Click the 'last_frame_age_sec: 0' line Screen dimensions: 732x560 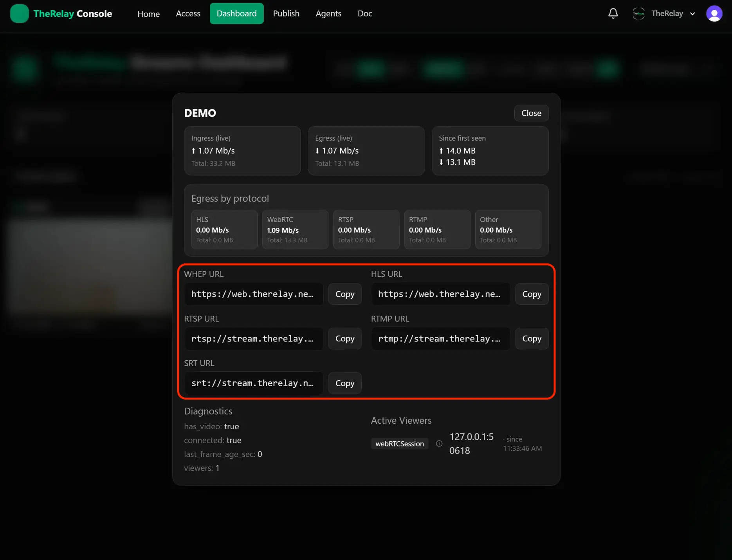coord(223,454)
